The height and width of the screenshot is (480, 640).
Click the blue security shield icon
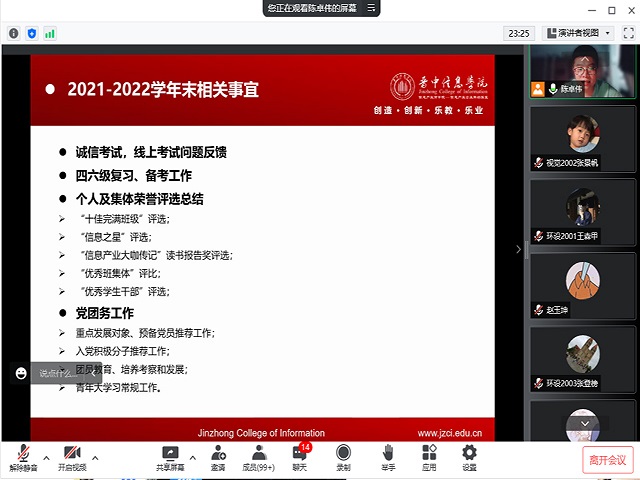click(x=32, y=33)
